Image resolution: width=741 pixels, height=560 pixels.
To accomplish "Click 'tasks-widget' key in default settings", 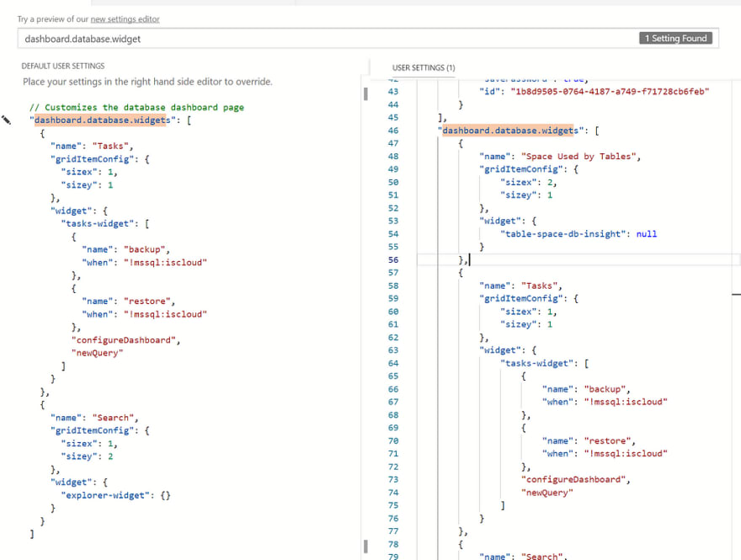I will tap(99, 223).
